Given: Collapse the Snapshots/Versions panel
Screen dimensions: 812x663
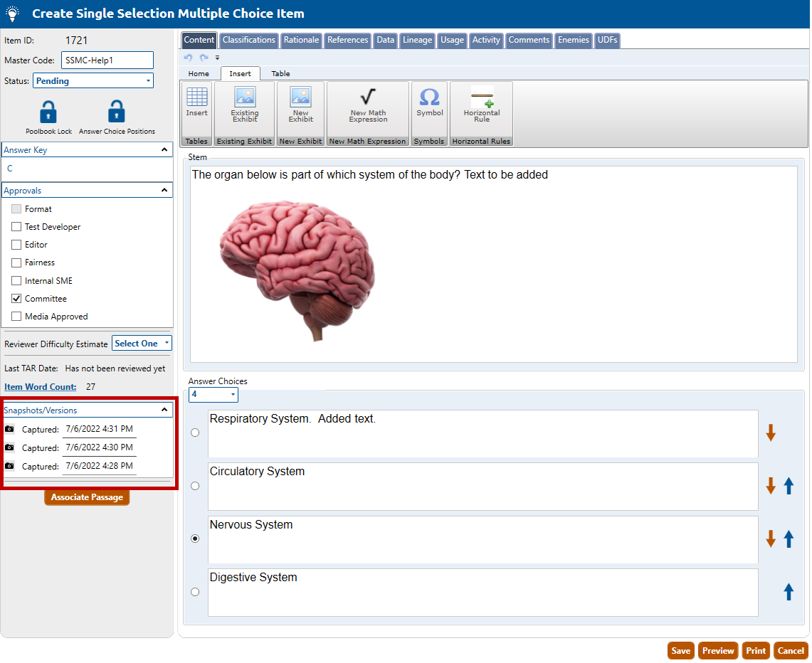Looking at the screenshot, I should pos(164,410).
